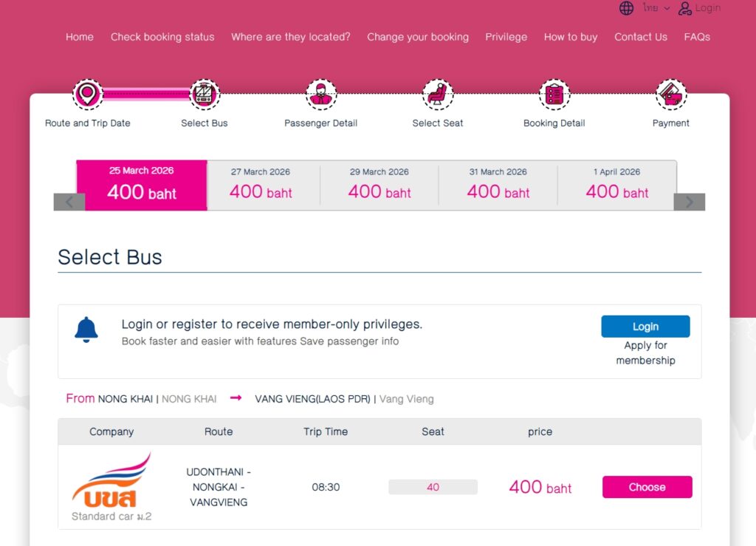Switch to the 1 April 2026 date
Screen dimensions: 756x546
[616, 185]
